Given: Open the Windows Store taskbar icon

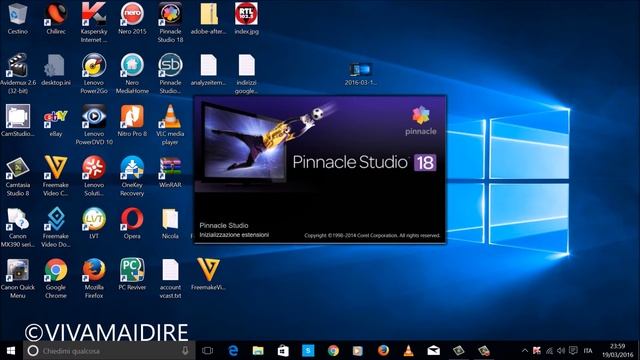Looking at the screenshot, I should click(283, 351).
